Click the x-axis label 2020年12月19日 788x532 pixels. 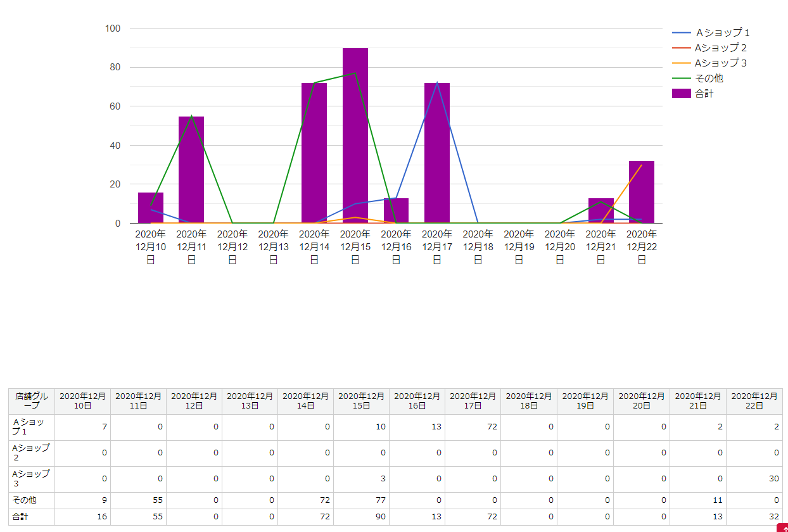(519, 247)
